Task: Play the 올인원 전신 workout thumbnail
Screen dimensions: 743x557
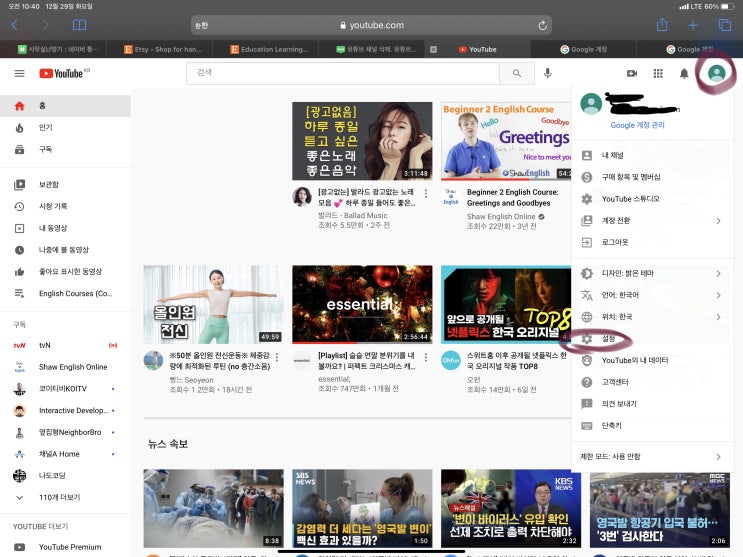Action: point(214,304)
